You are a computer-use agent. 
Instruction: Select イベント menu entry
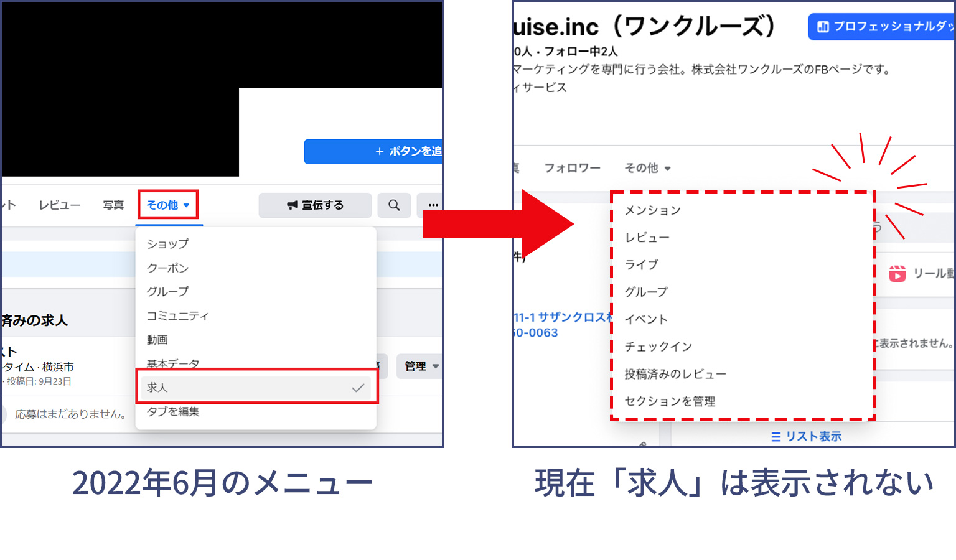tap(646, 320)
